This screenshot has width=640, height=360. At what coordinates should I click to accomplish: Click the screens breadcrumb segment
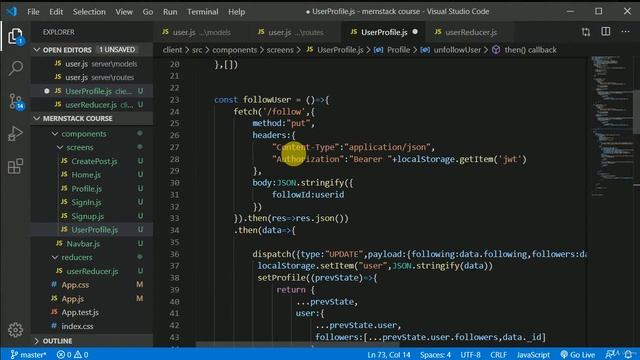point(280,50)
